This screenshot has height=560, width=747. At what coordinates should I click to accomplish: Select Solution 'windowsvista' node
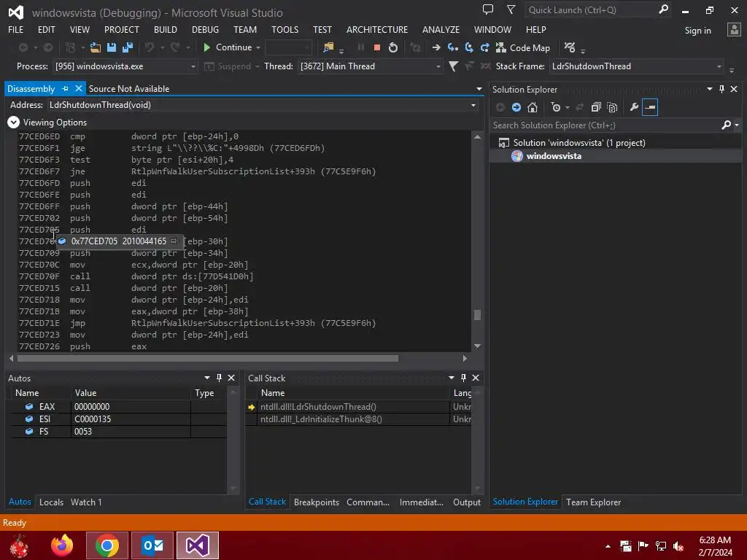coord(578,143)
